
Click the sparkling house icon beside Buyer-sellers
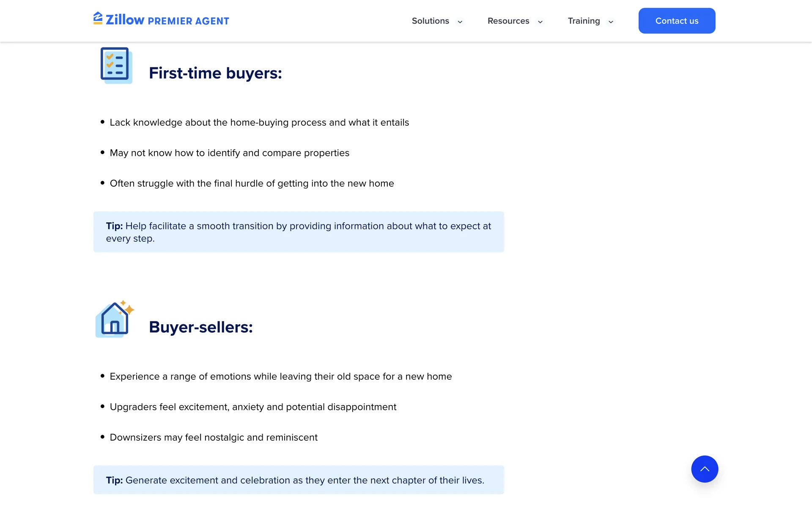tap(114, 319)
